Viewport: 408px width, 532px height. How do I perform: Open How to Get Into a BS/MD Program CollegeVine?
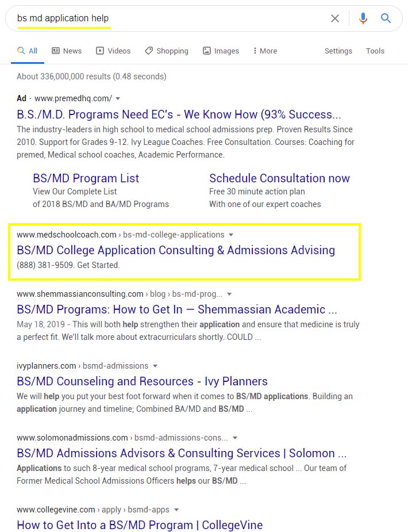tap(140, 525)
